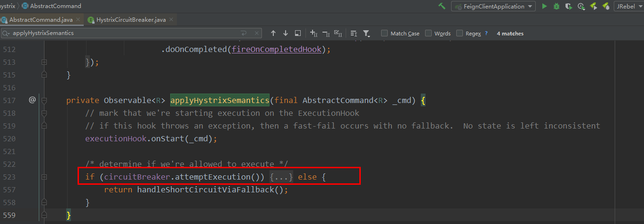Click line number 520 in the gutter
The image size is (644, 224).
click(9, 138)
